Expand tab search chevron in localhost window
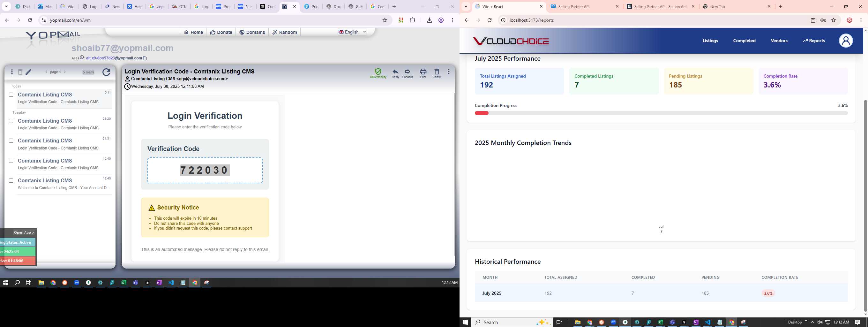Screen dimensions: 868x327 click(466, 6)
